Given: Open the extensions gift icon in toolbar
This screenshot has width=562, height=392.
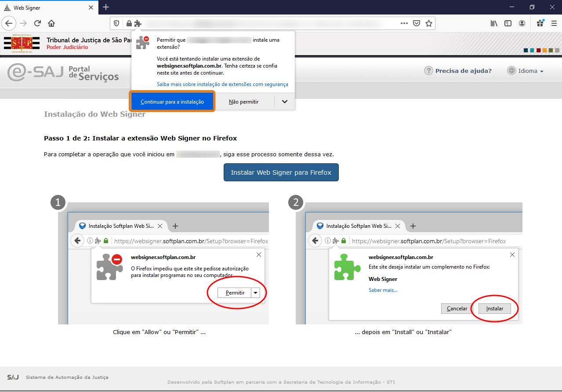Looking at the screenshot, I should (540, 23).
